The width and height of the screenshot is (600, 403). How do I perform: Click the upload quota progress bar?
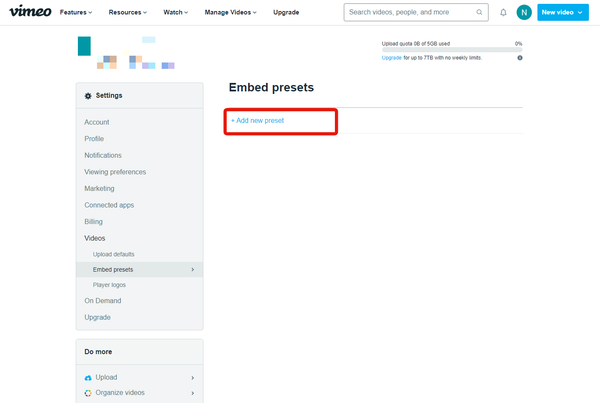click(452, 50)
